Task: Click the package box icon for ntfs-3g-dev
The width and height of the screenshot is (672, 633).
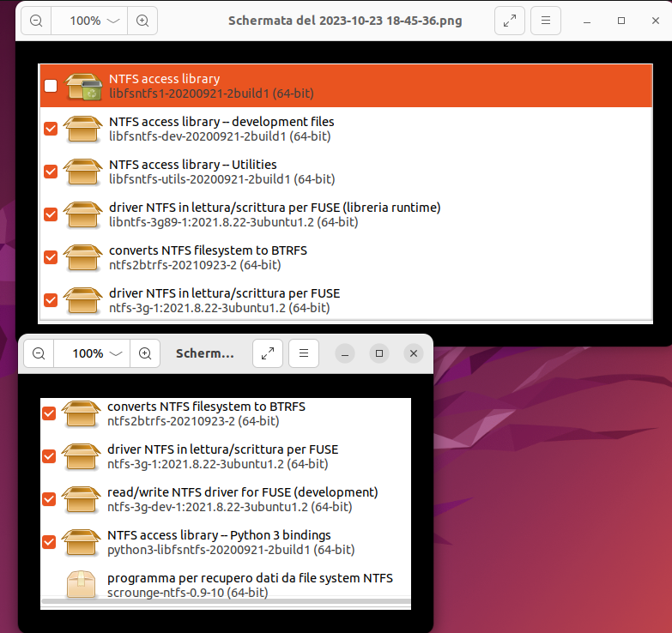Action: click(81, 499)
